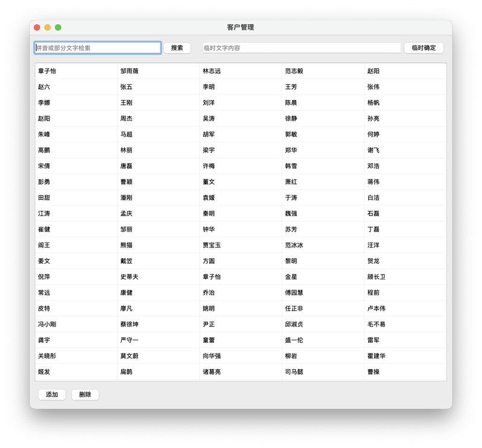This screenshot has height=448, width=482.
Task: Choose the 孙亮 entry
Action: (x=405, y=119)
